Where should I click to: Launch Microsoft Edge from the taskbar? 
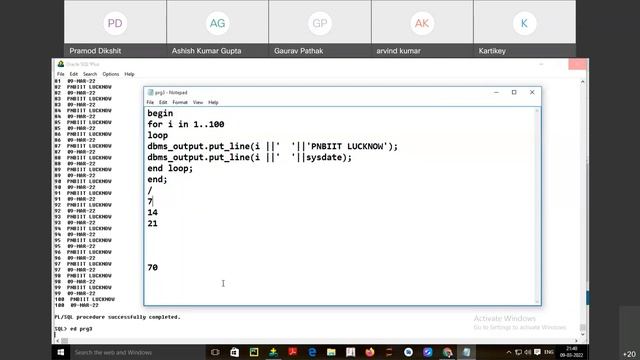tap(312, 352)
